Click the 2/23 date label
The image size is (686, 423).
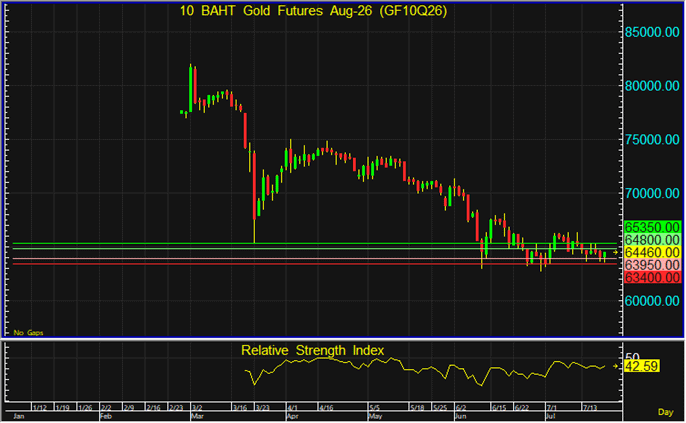(x=176, y=408)
